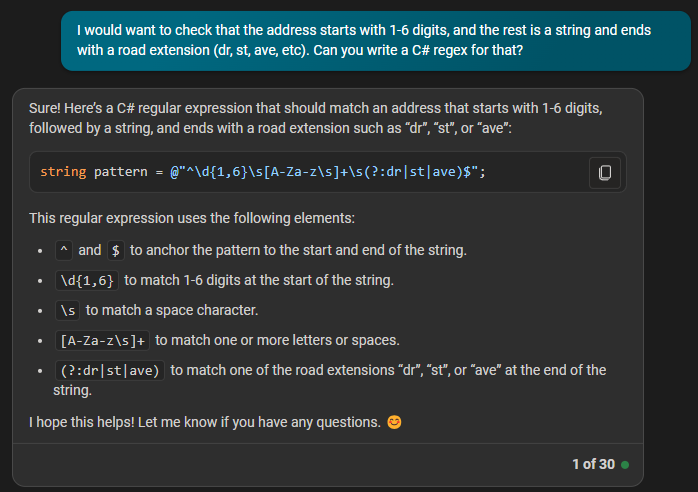This screenshot has height=492, width=698.
Task: Click 'This regular expression uses' sentence
Action: pos(192,218)
